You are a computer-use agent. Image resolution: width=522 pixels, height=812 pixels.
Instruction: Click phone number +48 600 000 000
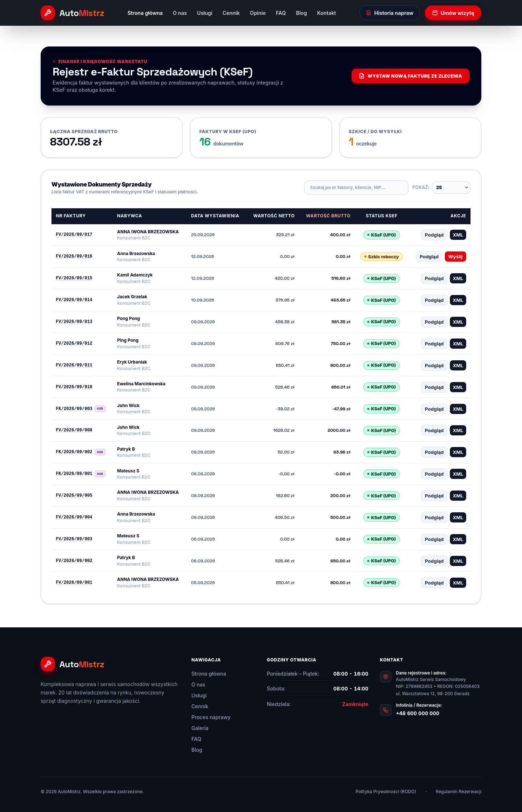[418, 713]
